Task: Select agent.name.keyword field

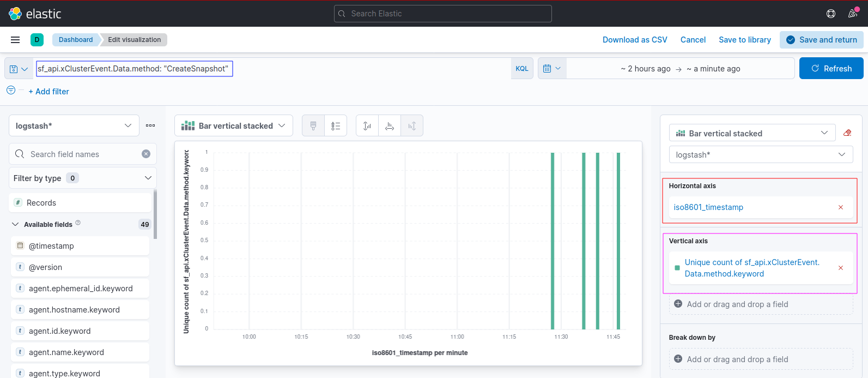Action: (x=80, y=352)
